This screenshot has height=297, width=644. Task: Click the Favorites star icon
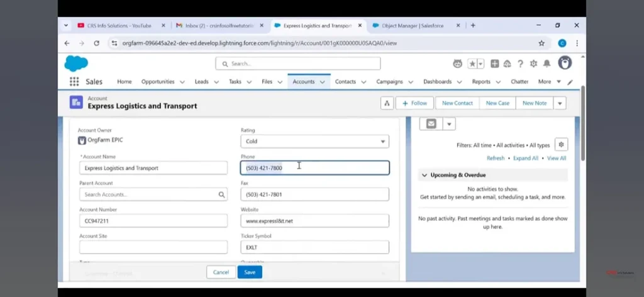472,64
